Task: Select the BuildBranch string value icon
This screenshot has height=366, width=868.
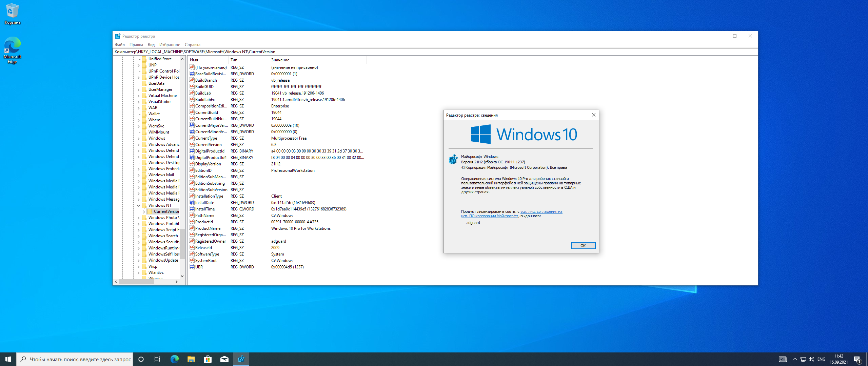Action: (192, 80)
